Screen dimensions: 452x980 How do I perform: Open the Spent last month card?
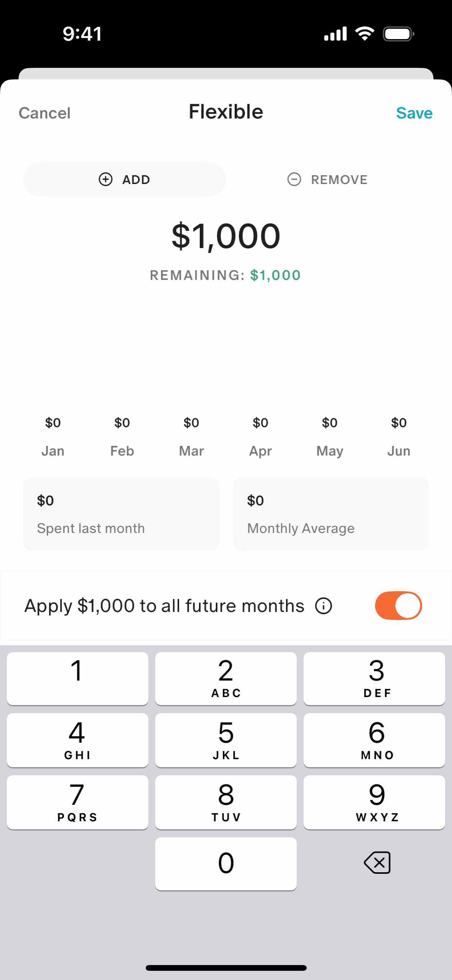point(121,514)
